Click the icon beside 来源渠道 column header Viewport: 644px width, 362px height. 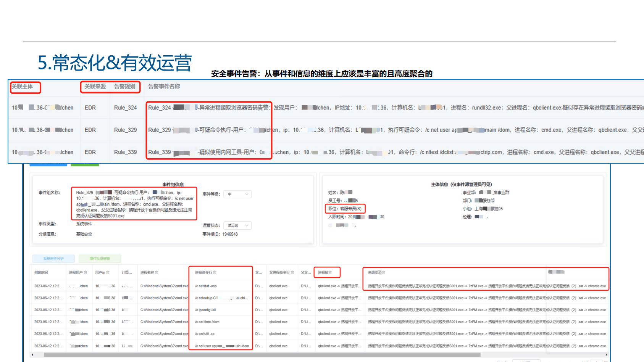pyautogui.click(x=383, y=272)
